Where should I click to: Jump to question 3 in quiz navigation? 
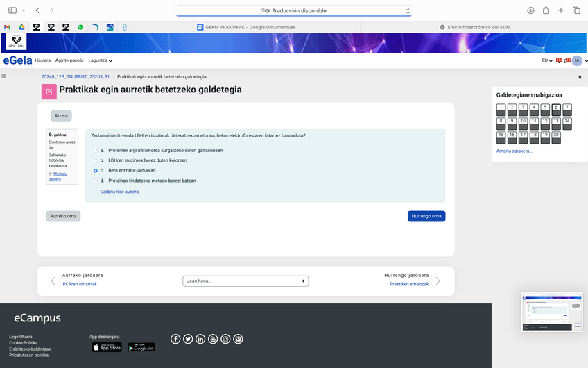point(523,110)
